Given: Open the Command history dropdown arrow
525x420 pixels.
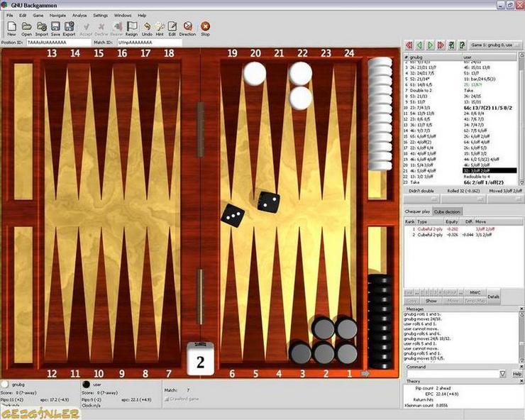Looking at the screenshot, I should coord(503,374).
